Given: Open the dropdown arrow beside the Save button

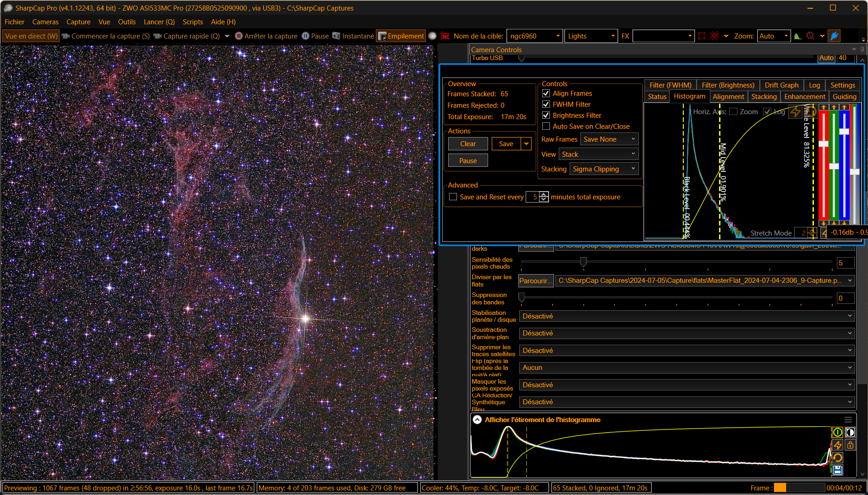Looking at the screenshot, I should (526, 143).
